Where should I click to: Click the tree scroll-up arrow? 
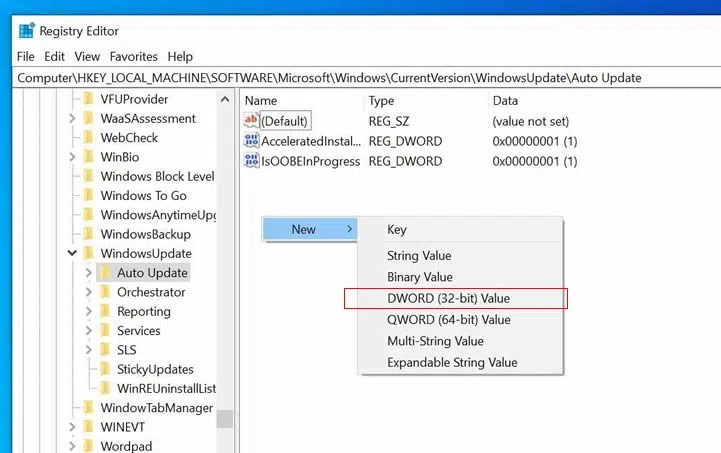click(x=225, y=99)
